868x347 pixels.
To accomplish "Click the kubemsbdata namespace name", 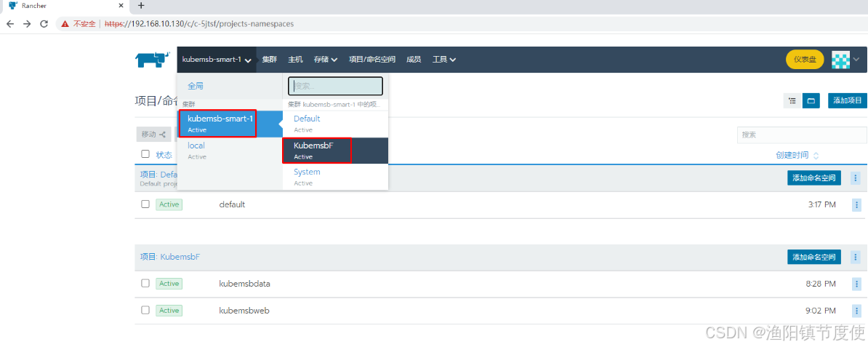I will tap(245, 284).
